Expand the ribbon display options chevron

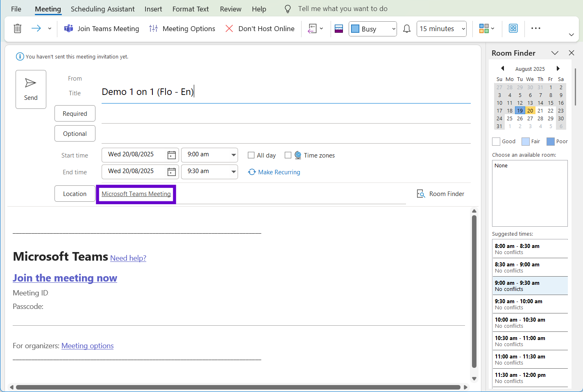pyautogui.click(x=572, y=35)
